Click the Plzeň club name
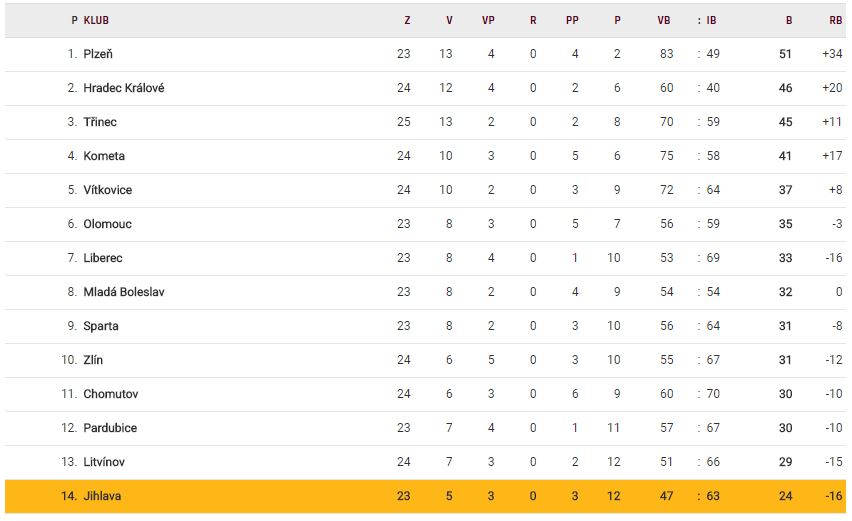Screen dimensions: 852x521 (98, 54)
